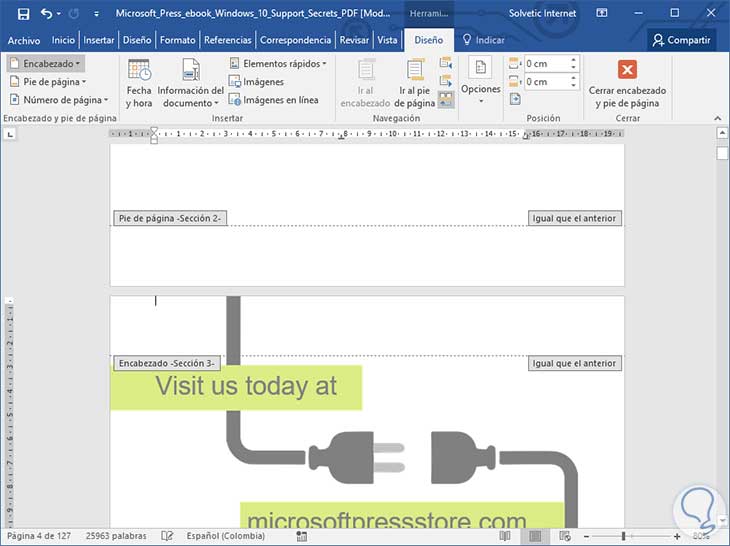Open the Número de página dropdown
The width and height of the screenshot is (730, 546).
(x=59, y=100)
